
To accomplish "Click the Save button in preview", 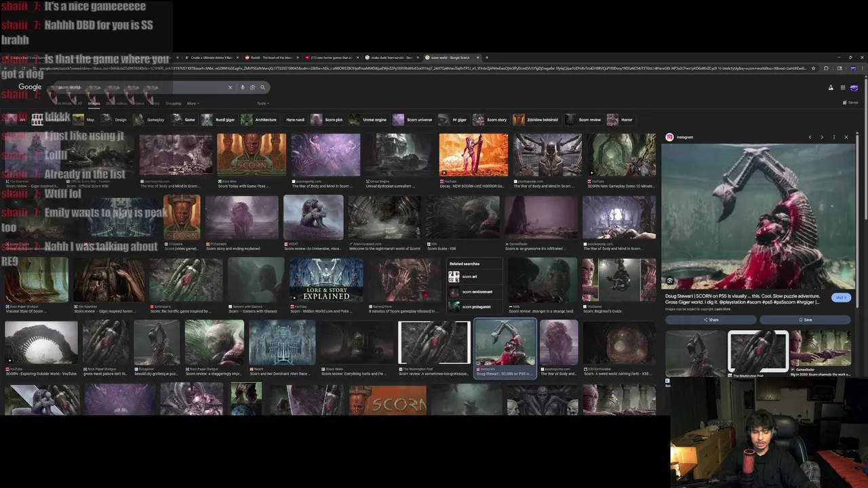I will pyautogui.click(x=805, y=320).
